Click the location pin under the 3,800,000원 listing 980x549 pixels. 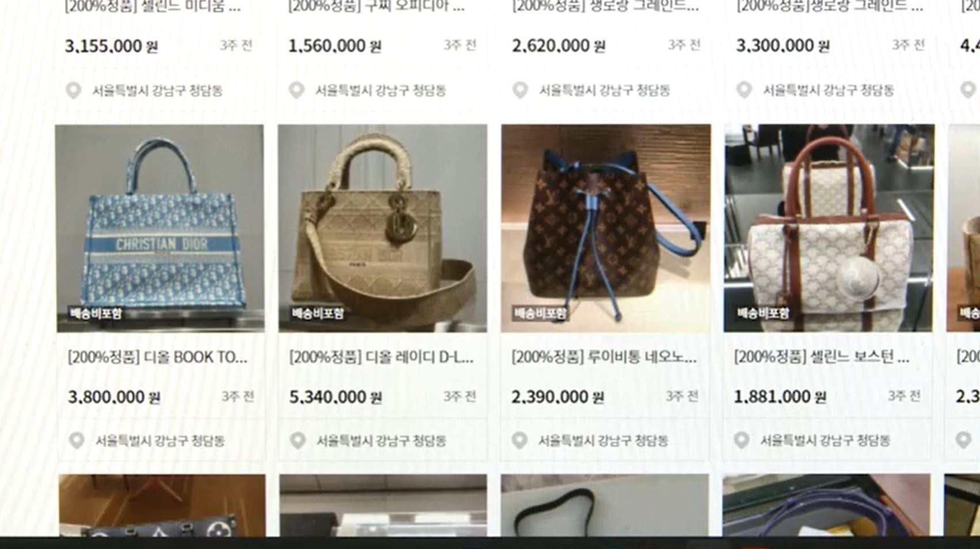[77, 441]
